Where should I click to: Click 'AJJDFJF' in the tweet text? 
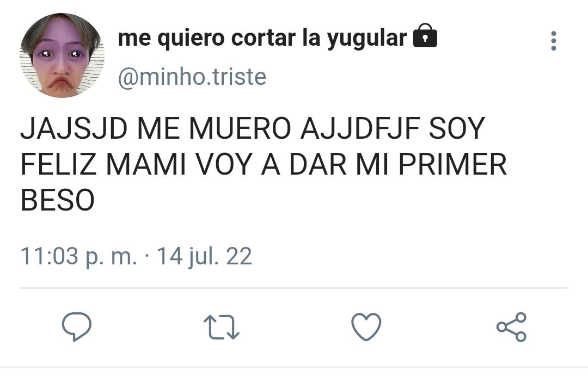click(x=360, y=128)
